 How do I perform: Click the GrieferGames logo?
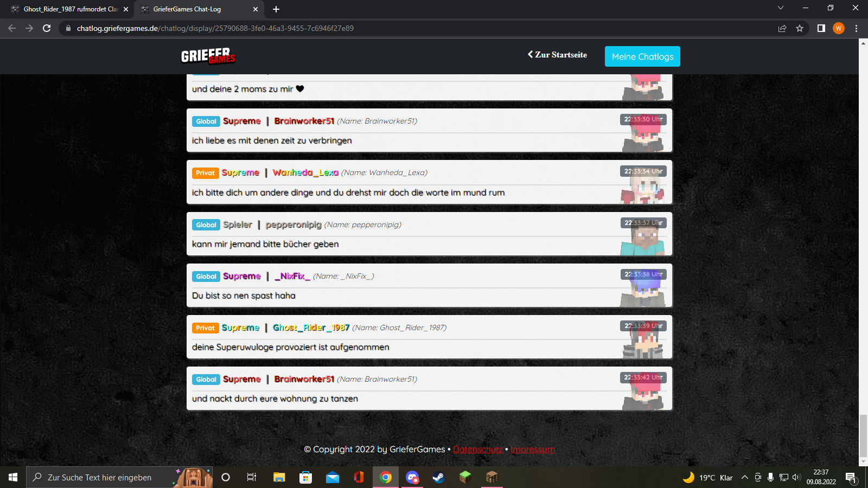[208, 56]
